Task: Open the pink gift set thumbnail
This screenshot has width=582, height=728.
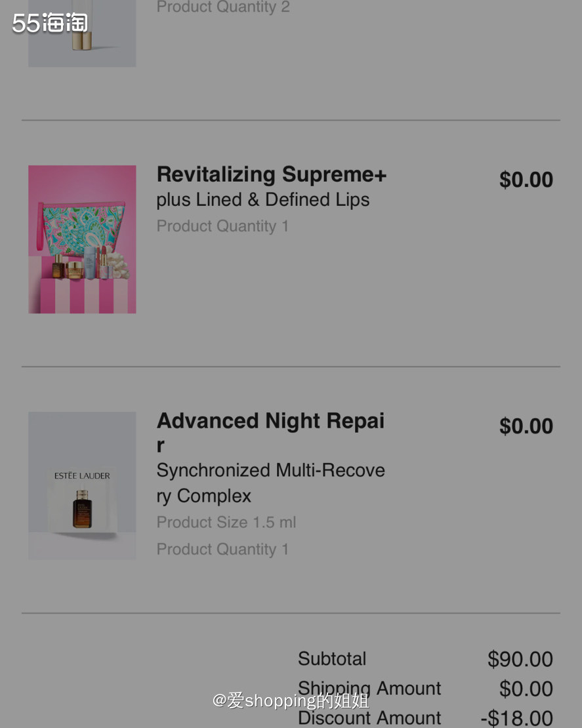Action: 82,239
